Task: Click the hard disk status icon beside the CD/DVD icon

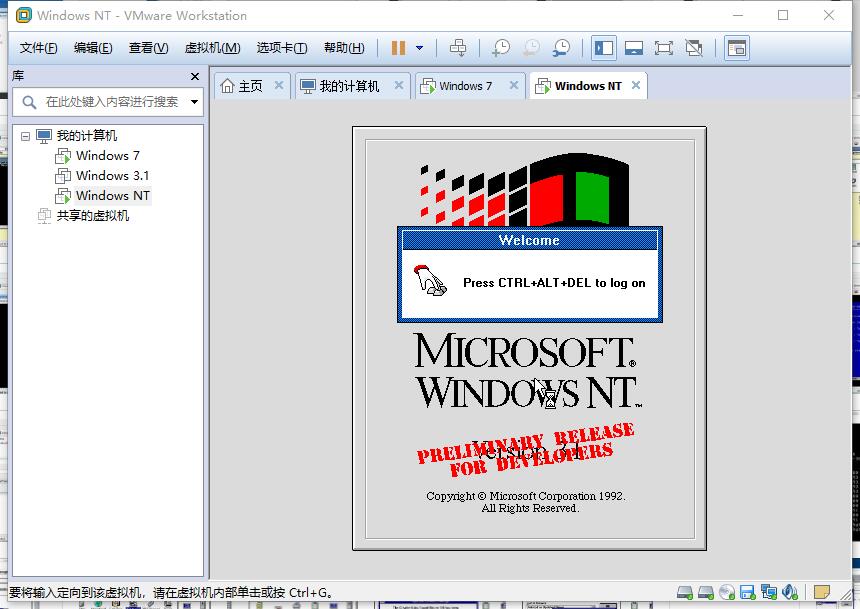Action: (x=705, y=592)
